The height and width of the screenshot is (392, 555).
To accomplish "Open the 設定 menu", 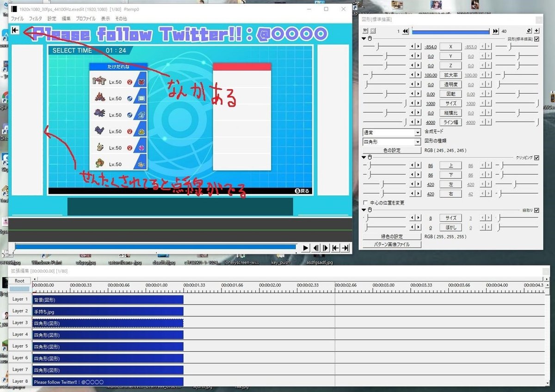I will tap(52, 19).
